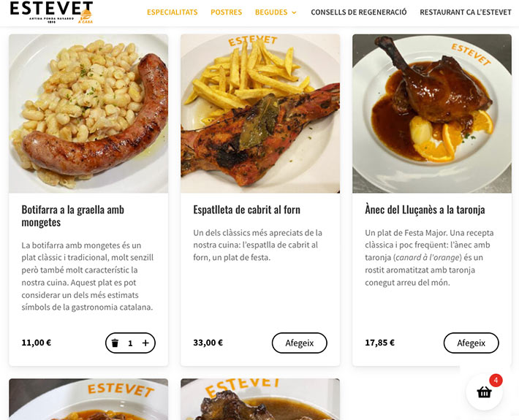519x420 pixels.
Task: Click the Estevet logo in header
Action: click(52, 12)
